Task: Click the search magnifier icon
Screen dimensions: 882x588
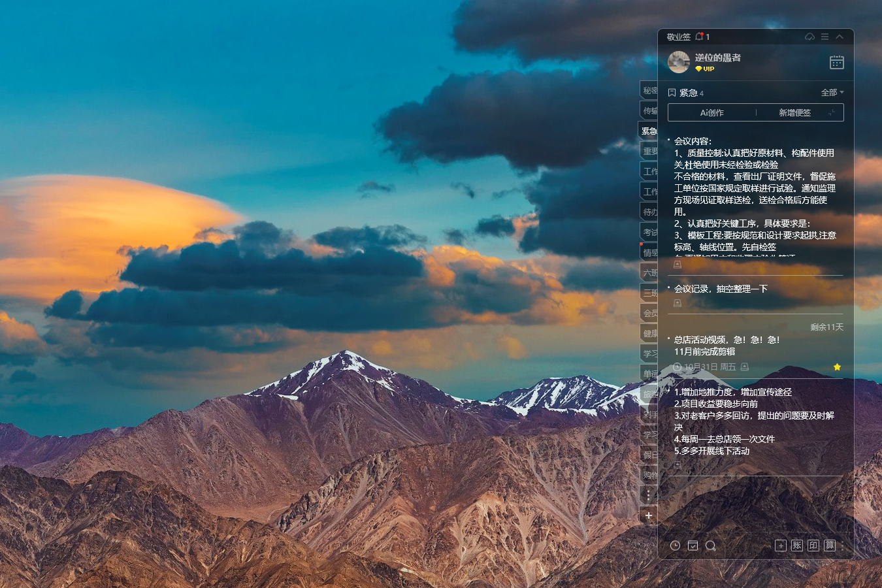Action: point(710,546)
